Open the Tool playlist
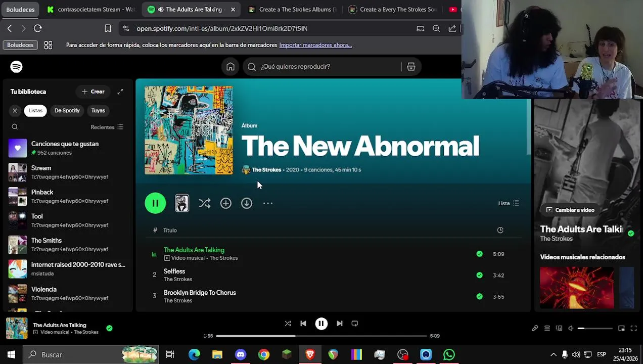 pyautogui.click(x=67, y=220)
